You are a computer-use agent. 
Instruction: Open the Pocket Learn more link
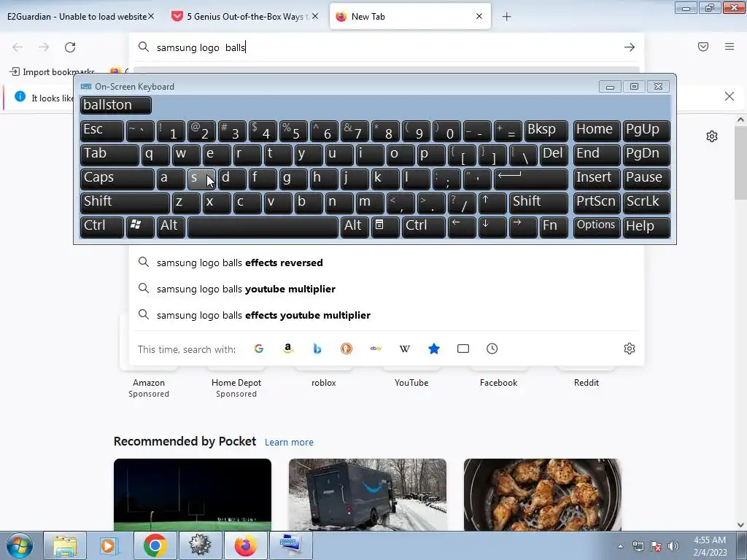coord(289,443)
